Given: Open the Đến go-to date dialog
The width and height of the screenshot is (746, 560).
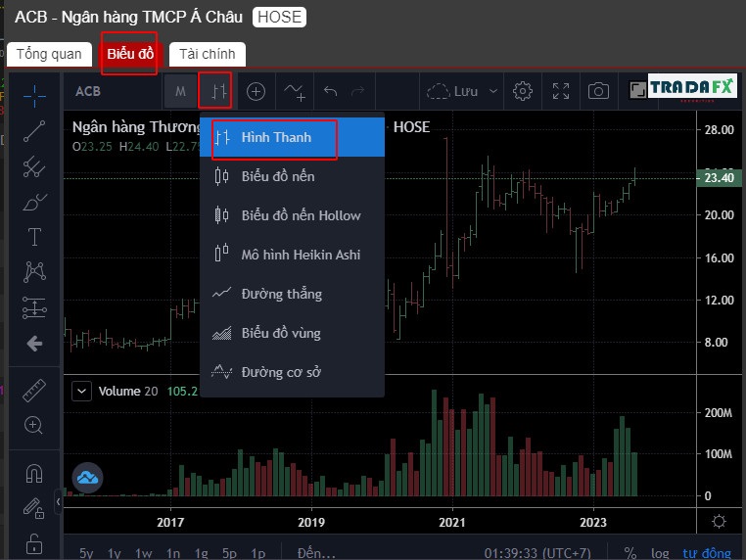Looking at the screenshot, I should [316, 553].
